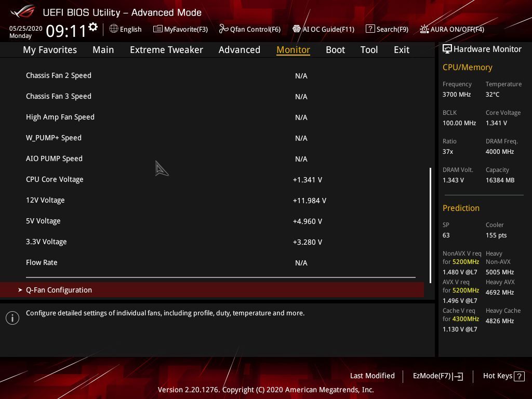
Task: Click the 16384 MB capacity value
Action: pos(500,180)
